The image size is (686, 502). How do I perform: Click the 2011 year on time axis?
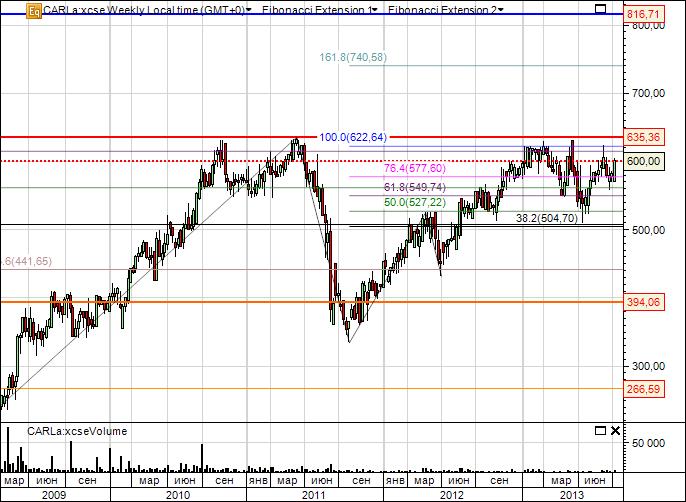coord(314,495)
